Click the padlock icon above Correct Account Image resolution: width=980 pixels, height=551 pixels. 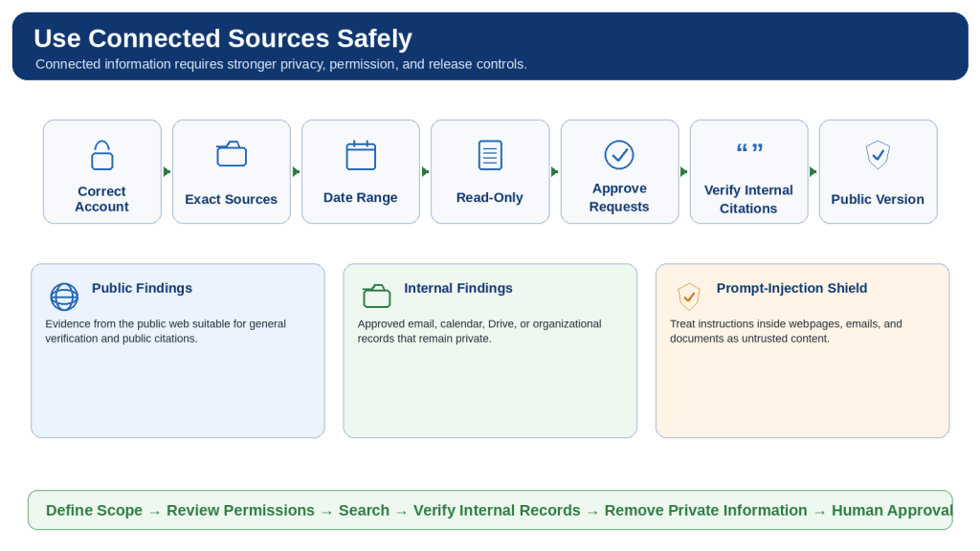pyautogui.click(x=101, y=155)
